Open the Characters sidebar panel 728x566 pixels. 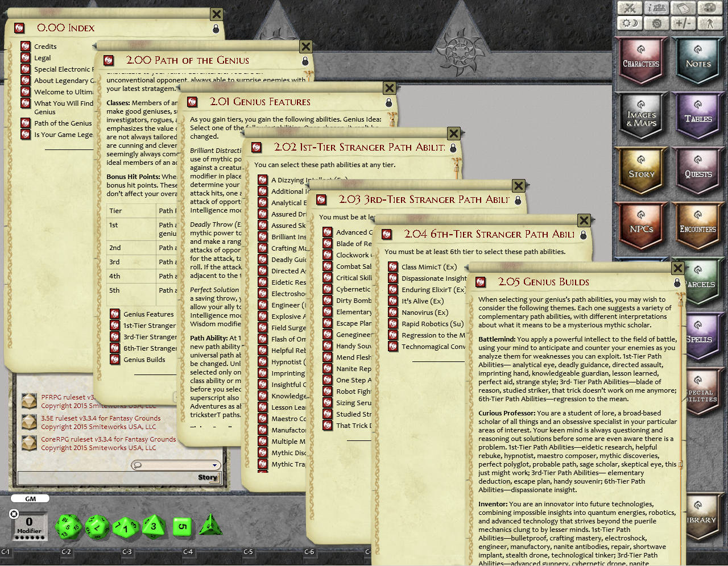point(641,62)
